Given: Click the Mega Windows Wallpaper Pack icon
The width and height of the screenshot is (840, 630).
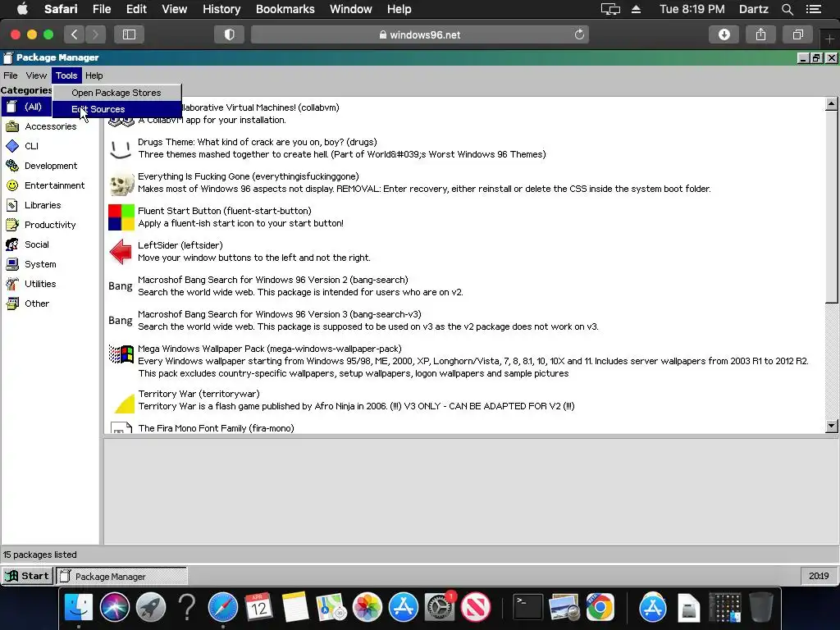Looking at the screenshot, I should tap(121, 354).
